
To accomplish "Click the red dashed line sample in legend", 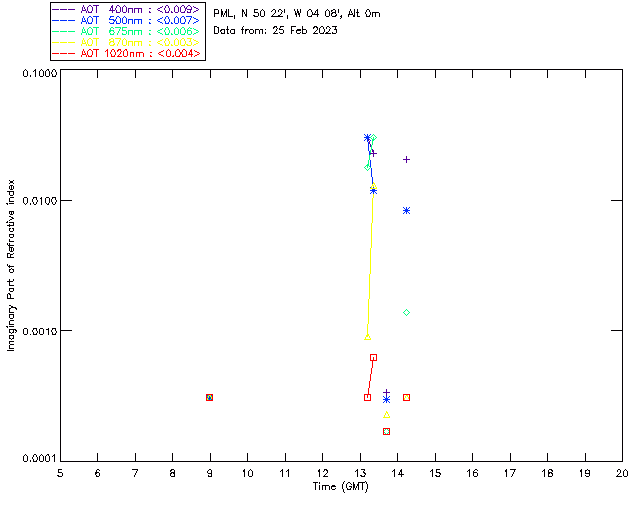I will 64,53.
